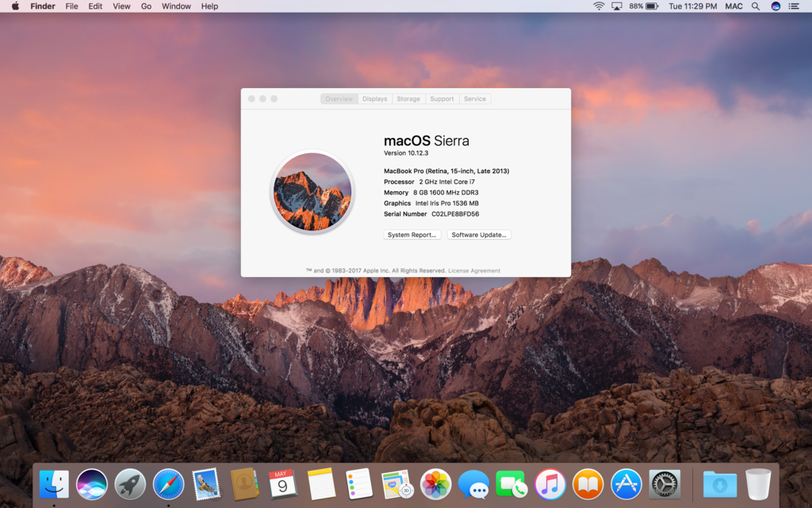Open the Window menu
Screen dimensions: 812x508
point(176,6)
